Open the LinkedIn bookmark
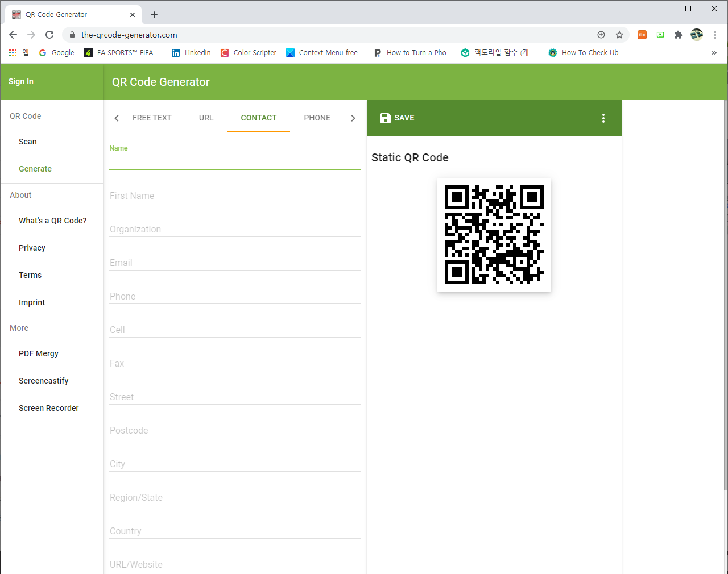The image size is (728, 574). (x=191, y=52)
